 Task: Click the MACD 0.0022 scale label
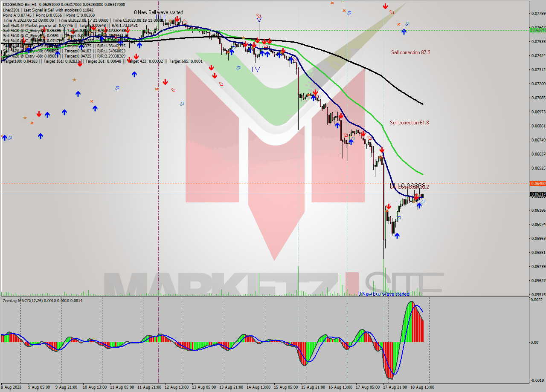point(537,300)
